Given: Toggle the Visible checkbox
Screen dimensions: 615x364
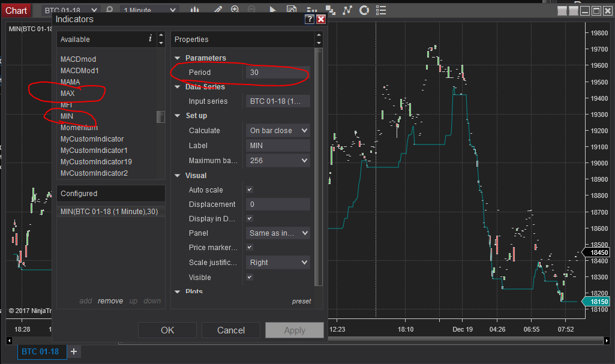Looking at the screenshot, I should tap(250, 277).
